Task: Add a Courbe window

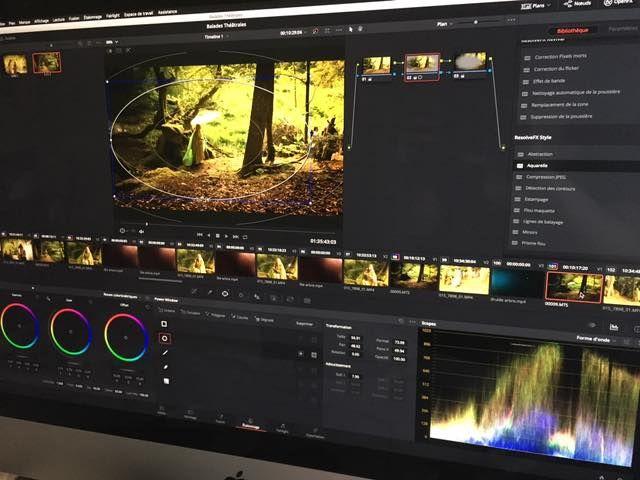Action: coord(240,317)
